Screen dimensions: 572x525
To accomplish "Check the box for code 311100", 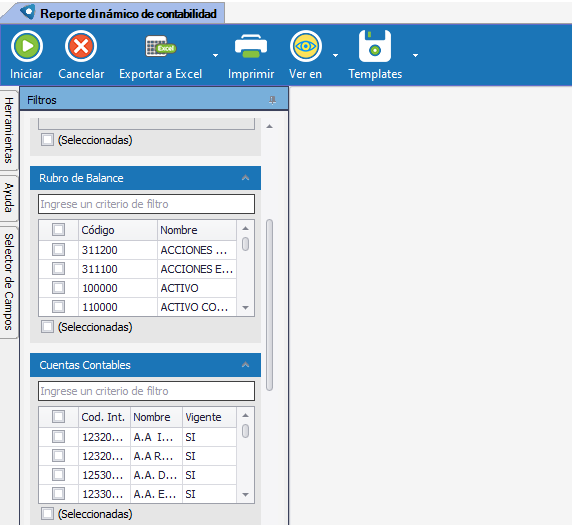I will [x=58, y=269].
